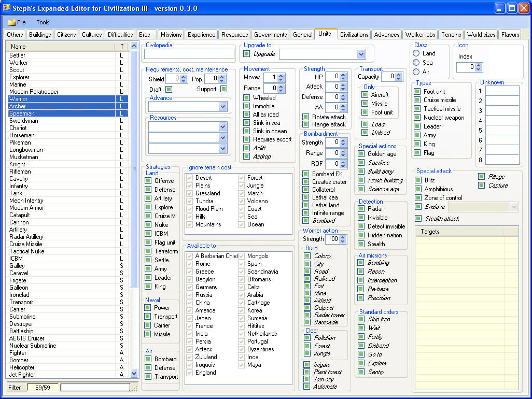Expand the Upgrade to dropdown
532x399 pixels.
click(361, 54)
